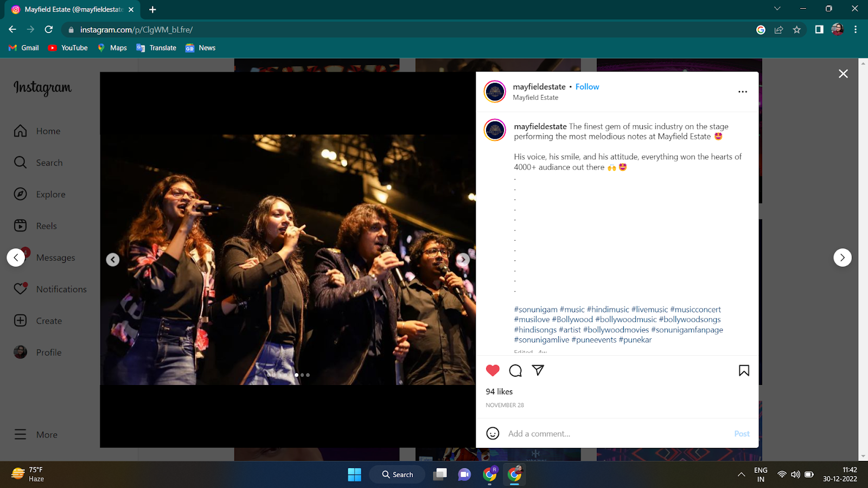Open the Windows Start menu
This screenshot has height=488, width=868.
click(x=354, y=474)
